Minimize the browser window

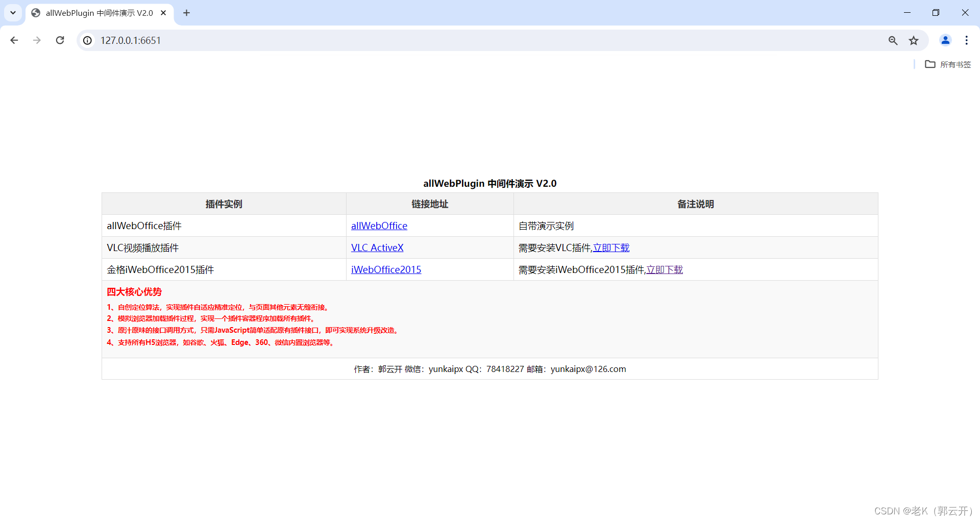point(907,13)
